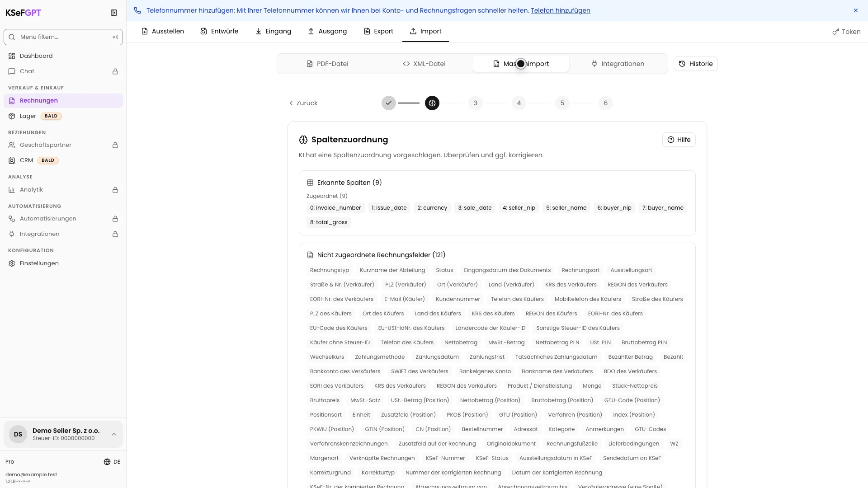
Task: Expand the Demo Seller company switcher
Action: 63,434
